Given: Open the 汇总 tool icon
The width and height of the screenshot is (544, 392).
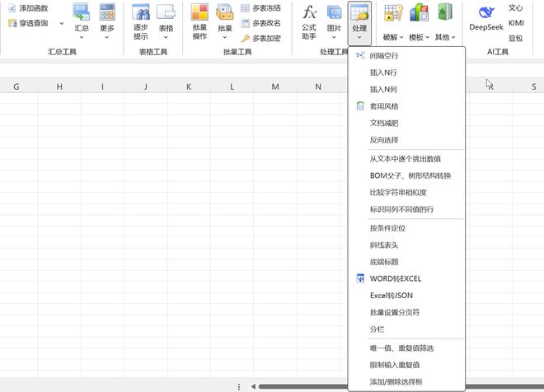Looking at the screenshot, I should [x=81, y=12].
